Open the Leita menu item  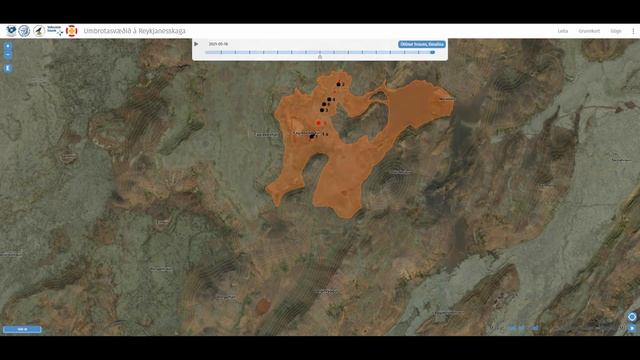tap(563, 31)
